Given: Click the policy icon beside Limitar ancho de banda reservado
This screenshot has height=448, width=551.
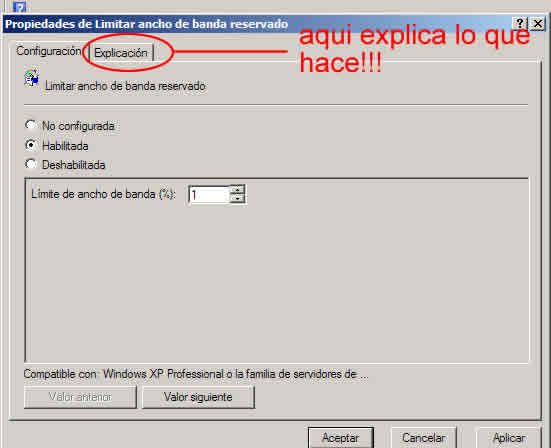Looking at the screenshot, I should click(32, 78).
